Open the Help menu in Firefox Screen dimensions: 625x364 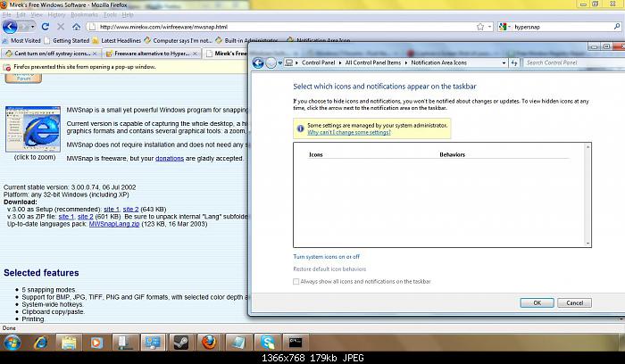tap(128, 15)
